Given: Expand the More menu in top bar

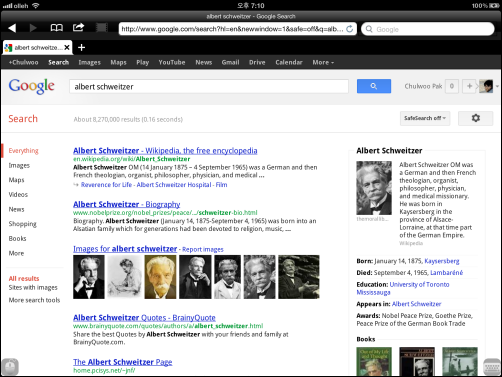Looking at the screenshot, I should [323, 62].
